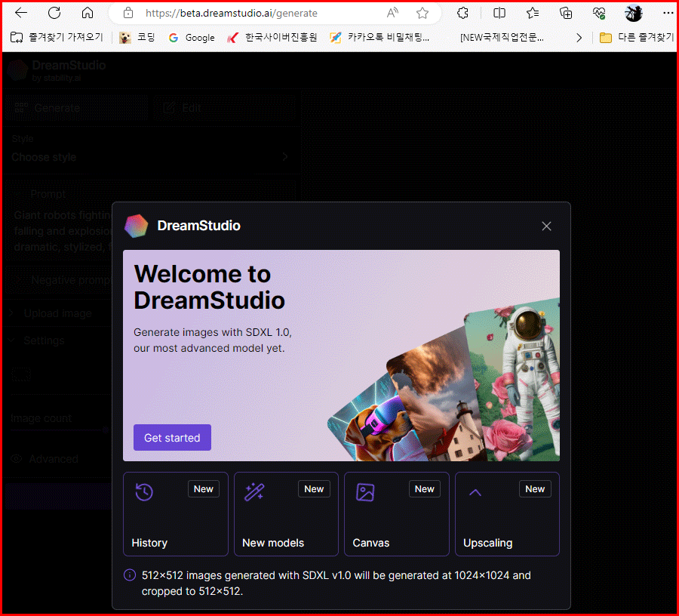Click the dog with VR goggles image
Image resolution: width=679 pixels, height=616 pixels.
click(x=375, y=424)
